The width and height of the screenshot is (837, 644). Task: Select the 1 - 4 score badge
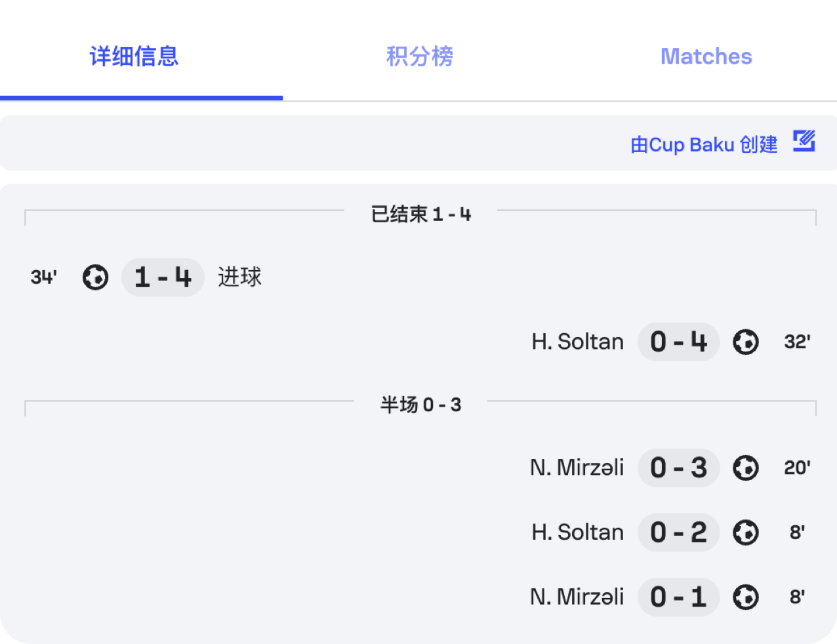163,277
